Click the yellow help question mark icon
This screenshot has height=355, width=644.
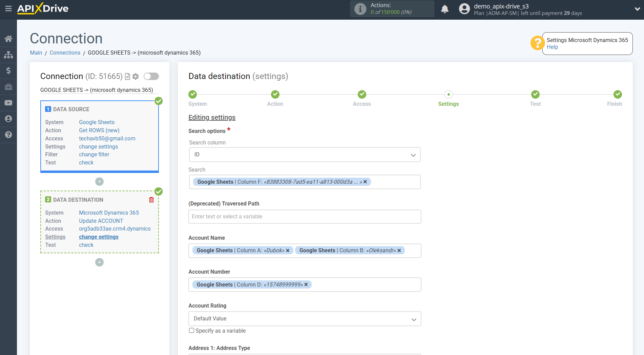pos(537,43)
